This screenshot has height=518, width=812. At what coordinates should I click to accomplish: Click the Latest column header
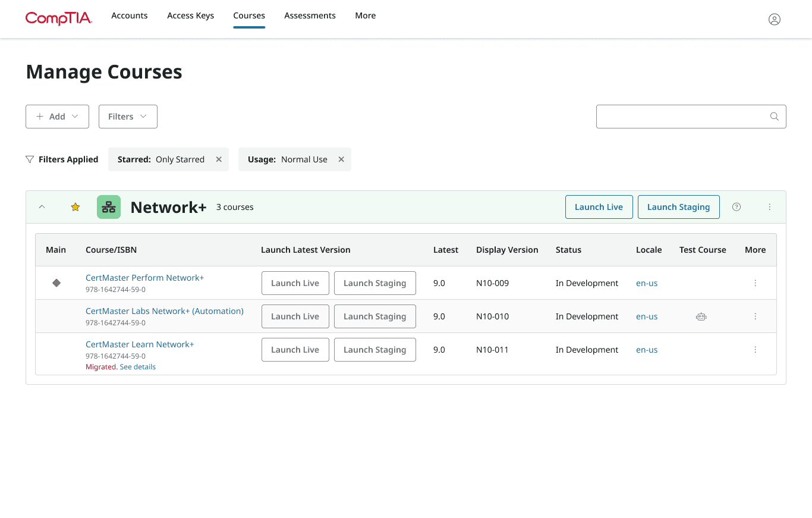pyautogui.click(x=446, y=250)
